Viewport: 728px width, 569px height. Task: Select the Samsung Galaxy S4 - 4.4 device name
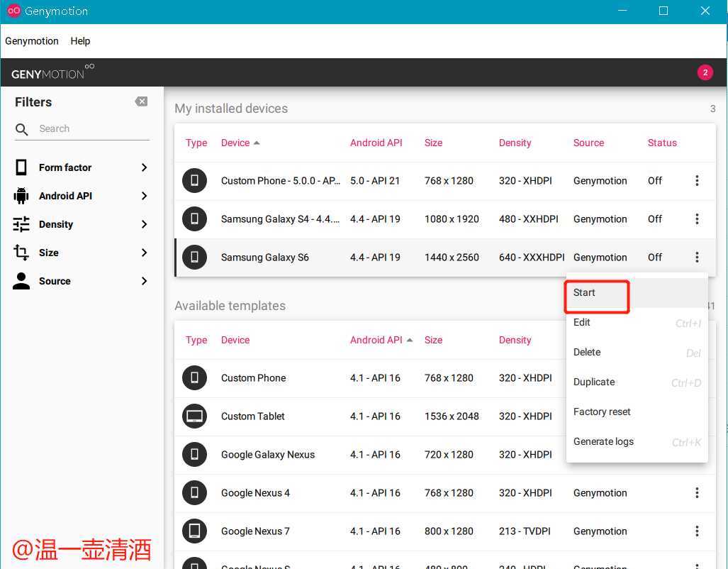tap(280, 219)
